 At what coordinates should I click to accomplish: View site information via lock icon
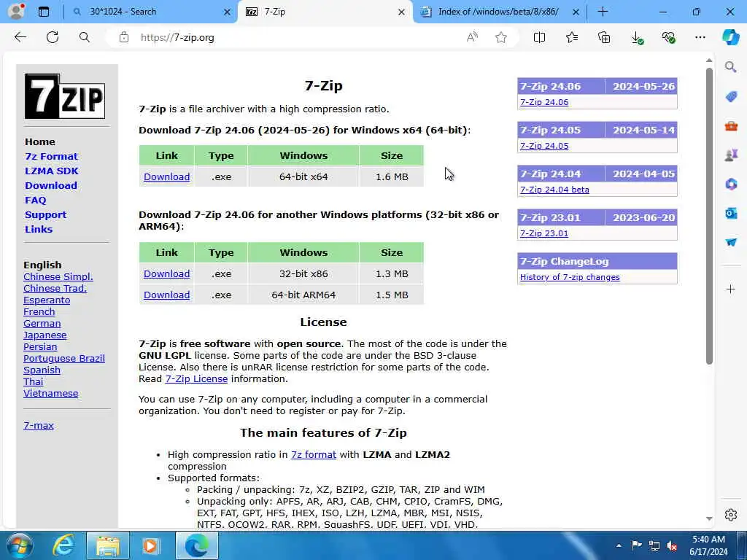coord(124,37)
